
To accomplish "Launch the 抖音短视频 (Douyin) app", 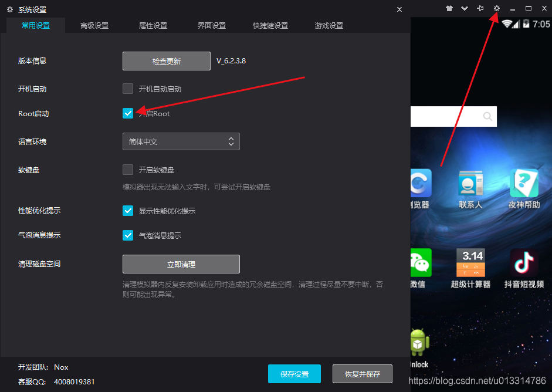I will coord(524,263).
